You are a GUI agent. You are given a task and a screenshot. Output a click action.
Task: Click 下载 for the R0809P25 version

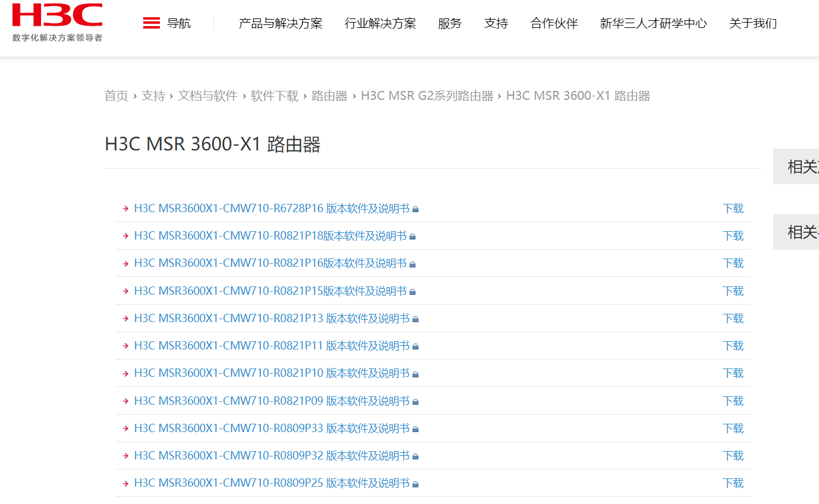(x=733, y=483)
